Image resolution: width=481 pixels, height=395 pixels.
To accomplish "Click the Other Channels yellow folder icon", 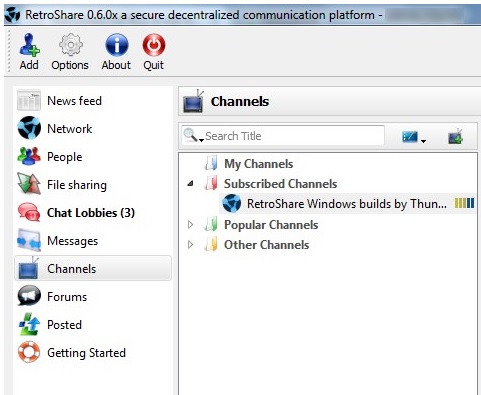I will point(211,244).
